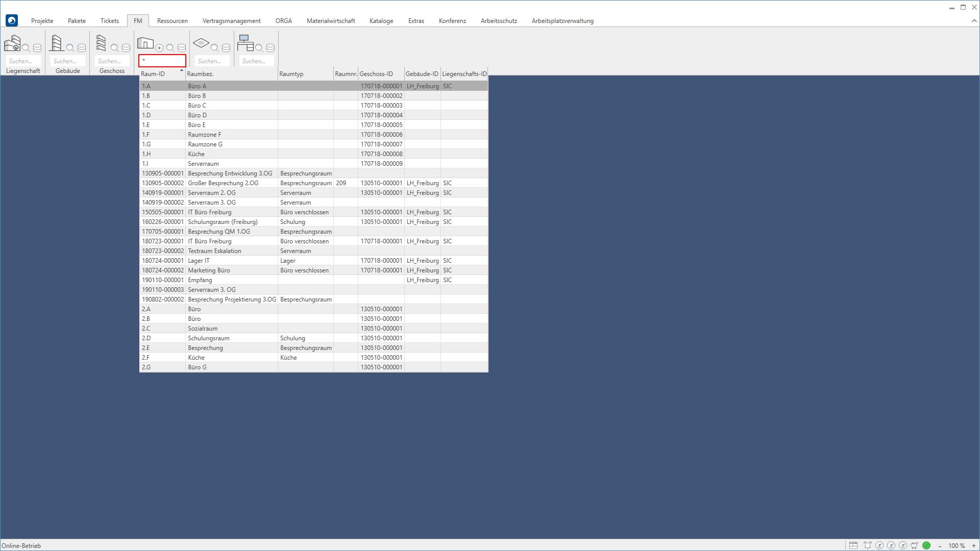Select the Serverraum 2. OG row
980x551 pixels.
211,193
